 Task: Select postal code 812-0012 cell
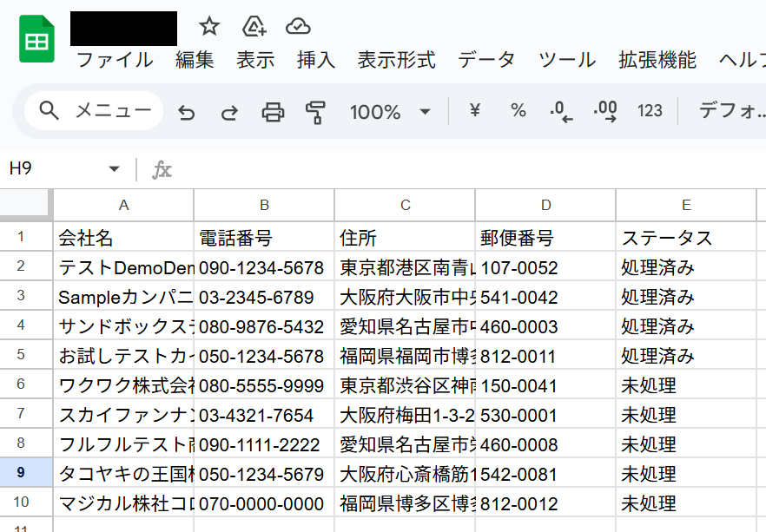point(545,502)
